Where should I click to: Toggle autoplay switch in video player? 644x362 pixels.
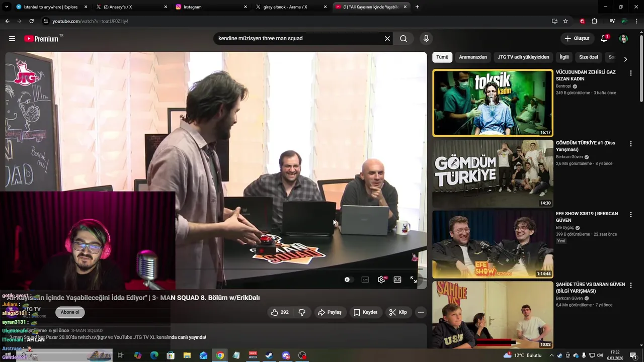coord(349,280)
